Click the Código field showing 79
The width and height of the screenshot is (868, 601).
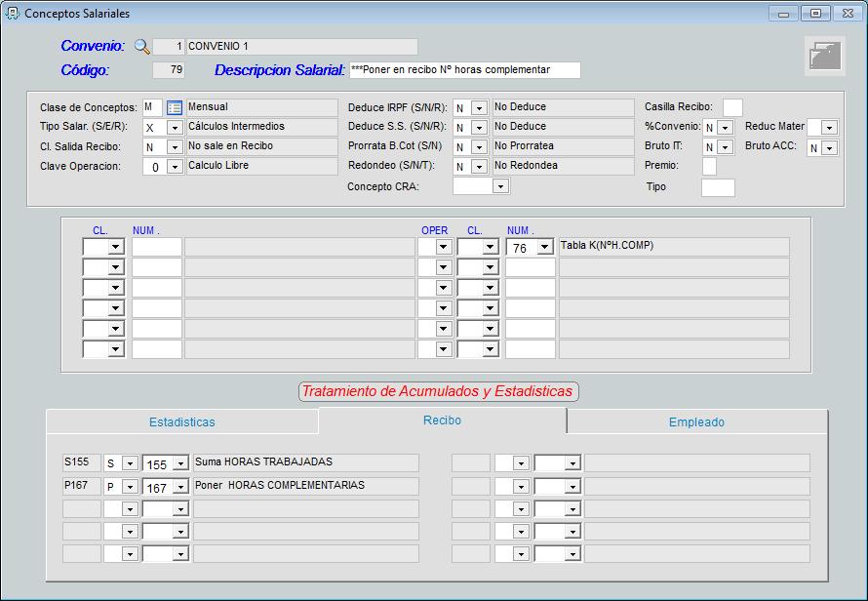pos(169,70)
